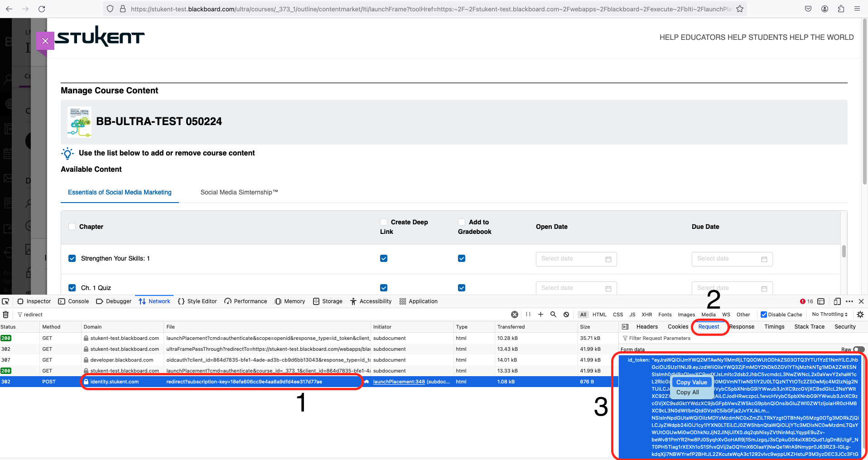Screen dimensions: 868x460
Task: Toggle the Disable Cache checkbox
Action: pyautogui.click(x=764, y=315)
